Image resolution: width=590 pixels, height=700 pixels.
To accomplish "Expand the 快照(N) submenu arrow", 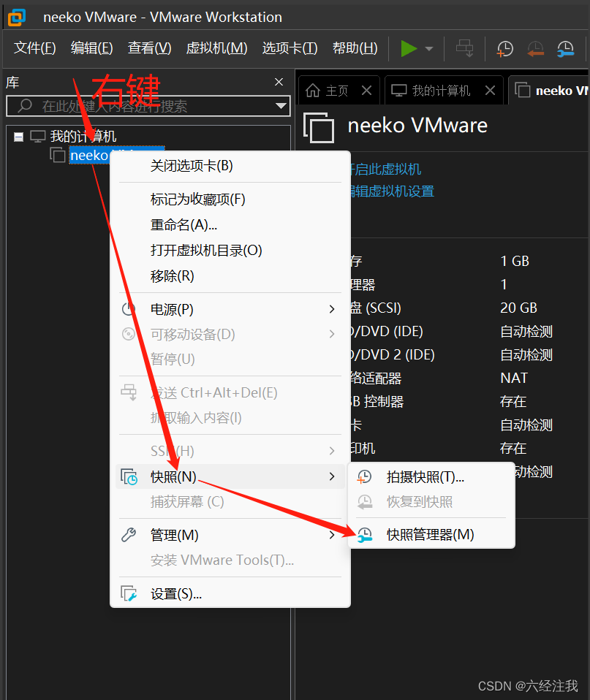I will (332, 476).
